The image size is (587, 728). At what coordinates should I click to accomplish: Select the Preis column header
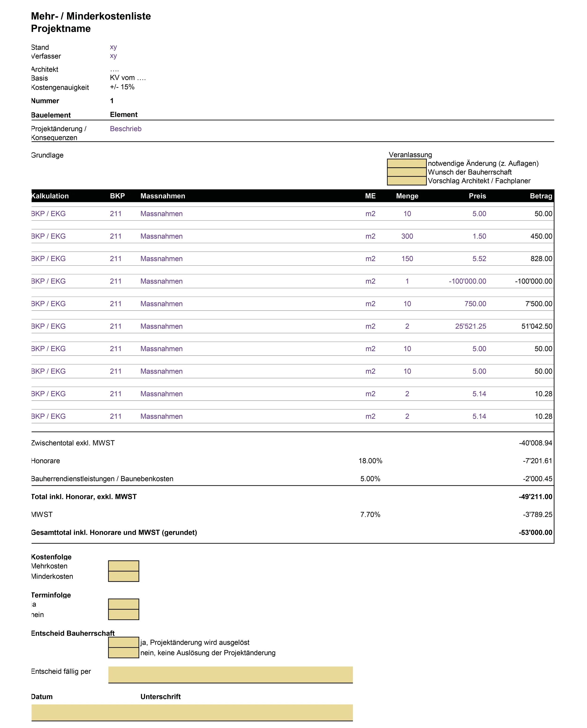point(477,196)
